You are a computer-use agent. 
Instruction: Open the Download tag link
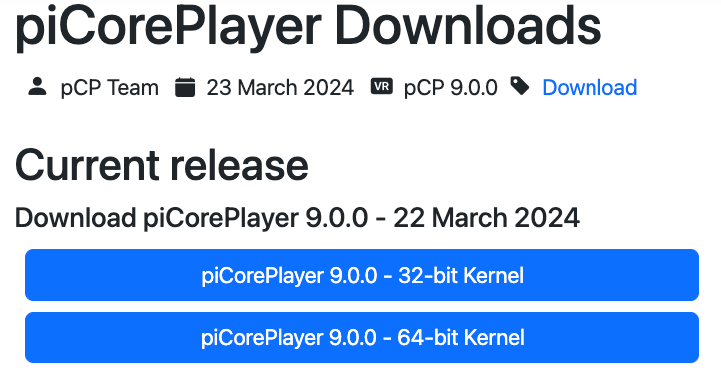(589, 87)
